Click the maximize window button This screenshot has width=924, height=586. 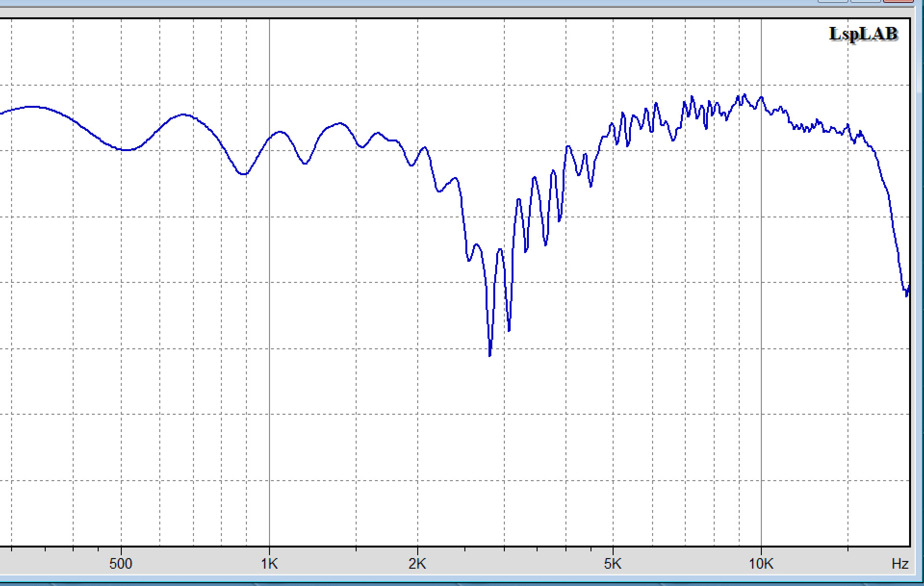tap(865, 1)
